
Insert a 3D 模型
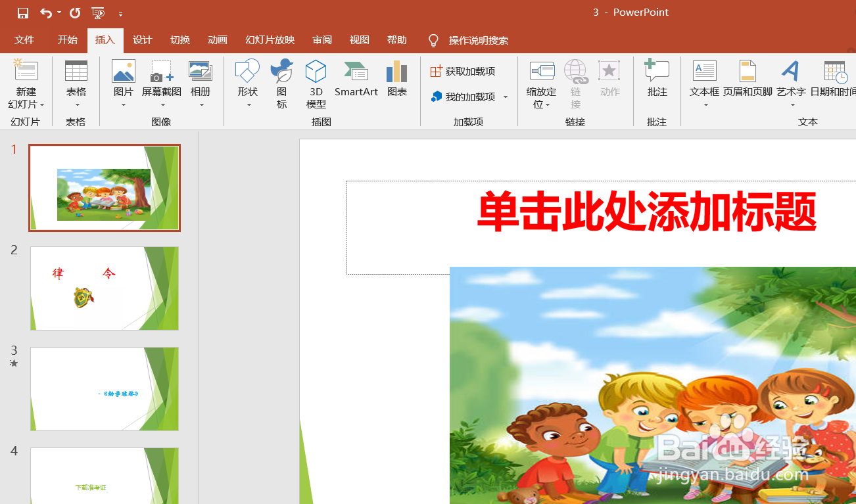[x=316, y=83]
